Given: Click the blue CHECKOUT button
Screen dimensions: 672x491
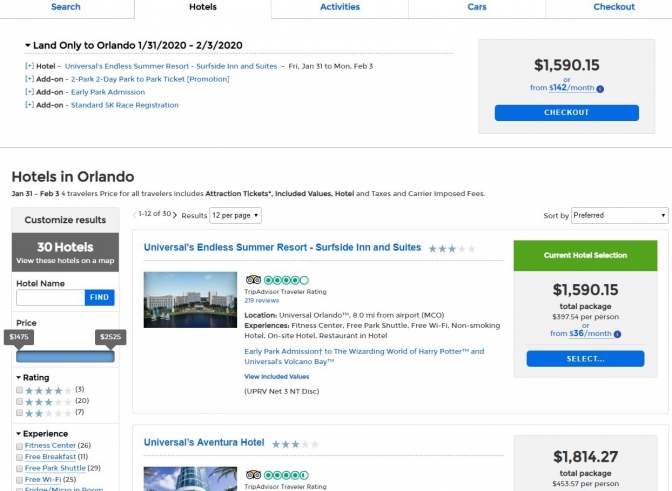Looking at the screenshot, I should (x=567, y=113).
